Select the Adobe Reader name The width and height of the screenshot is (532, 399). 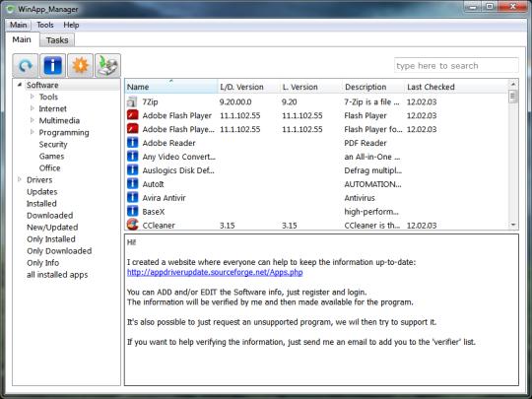click(168, 143)
